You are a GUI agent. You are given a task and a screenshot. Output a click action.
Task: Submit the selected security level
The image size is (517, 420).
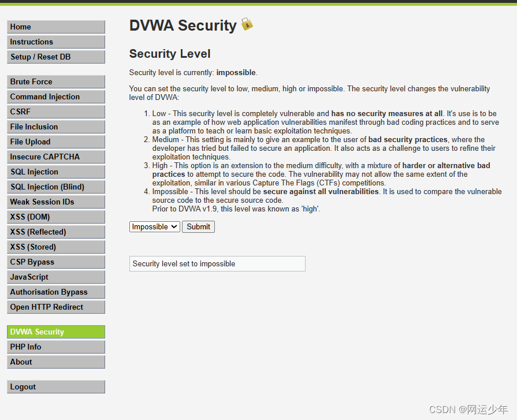click(x=198, y=227)
